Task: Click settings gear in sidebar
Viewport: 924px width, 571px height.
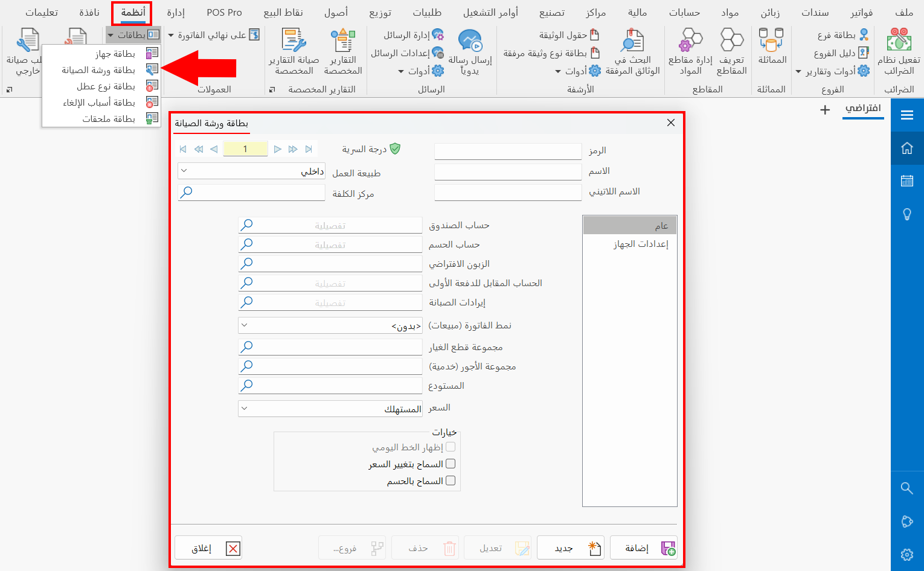Action: [x=907, y=555]
